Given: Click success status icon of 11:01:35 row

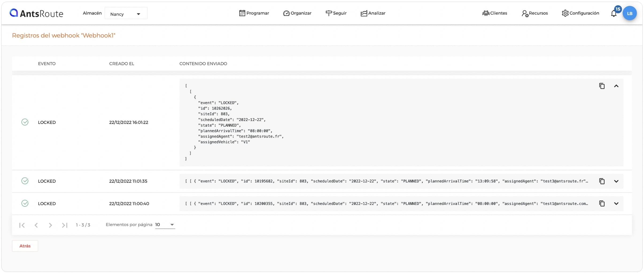Looking at the screenshot, I should pos(25,181).
